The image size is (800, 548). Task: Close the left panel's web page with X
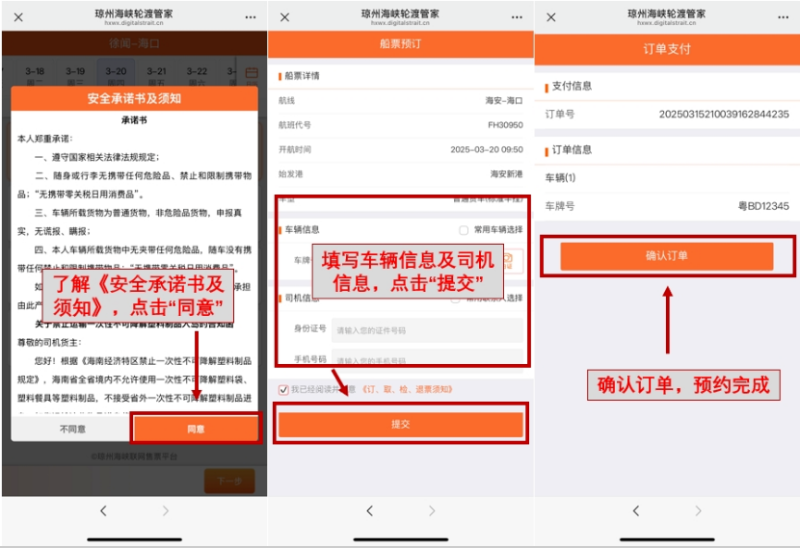18,17
